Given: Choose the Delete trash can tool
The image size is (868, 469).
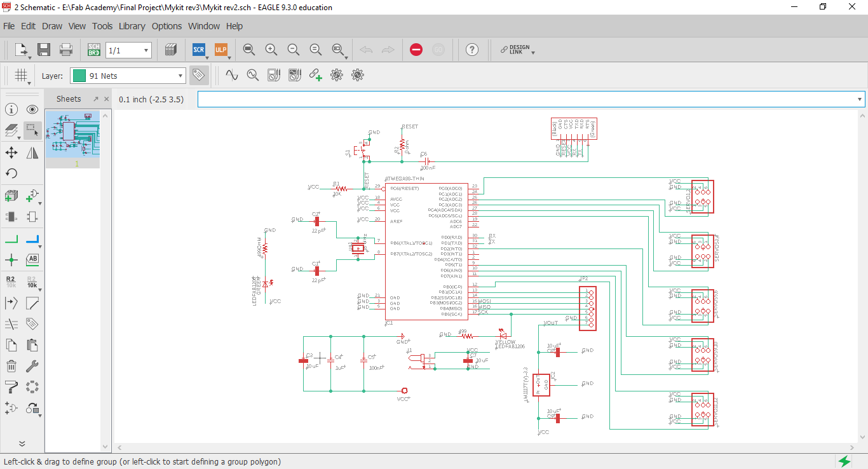Looking at the screenshot, I should 11,365.
